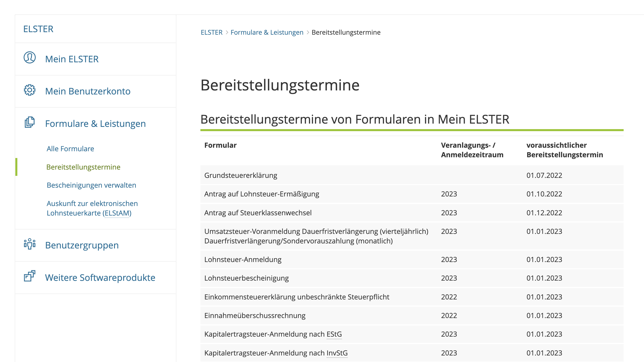Open the InvStG link in the table
The image size is (644, 362).
337,353
